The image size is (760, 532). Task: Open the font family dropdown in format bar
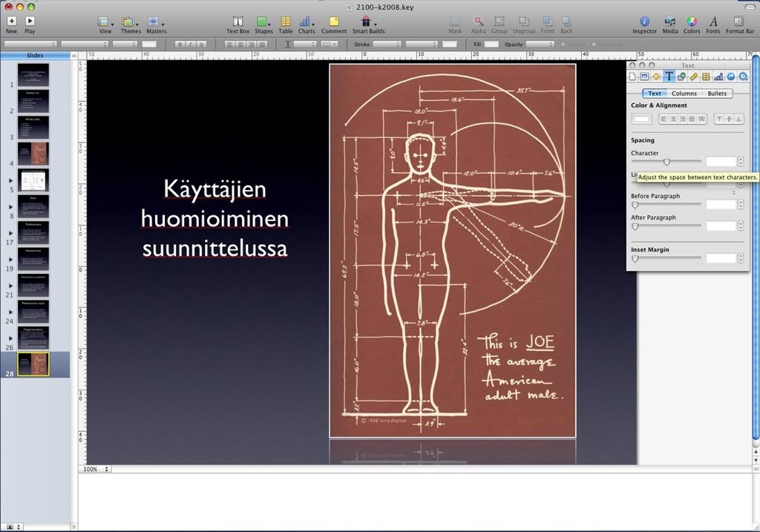click(30, 44)
